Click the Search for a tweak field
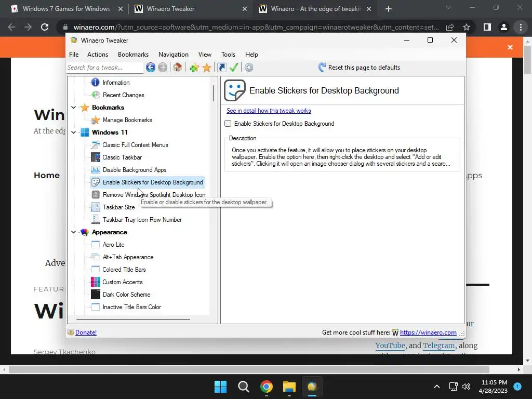The width and height of the screenshot is (532, 399). point(104,68)
